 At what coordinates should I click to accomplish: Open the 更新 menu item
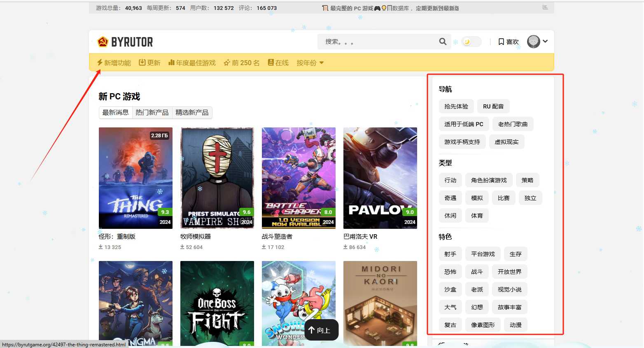149,63
